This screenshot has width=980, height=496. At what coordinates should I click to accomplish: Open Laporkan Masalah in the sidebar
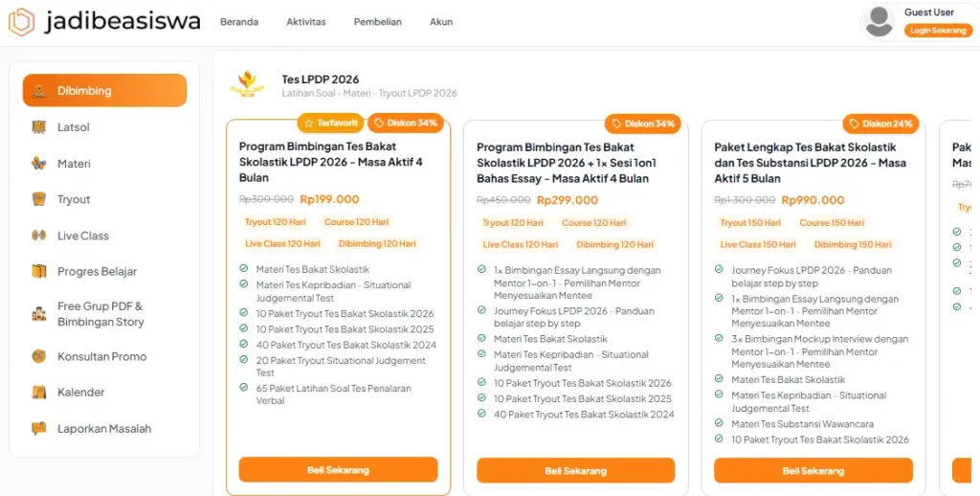point(104,428)
